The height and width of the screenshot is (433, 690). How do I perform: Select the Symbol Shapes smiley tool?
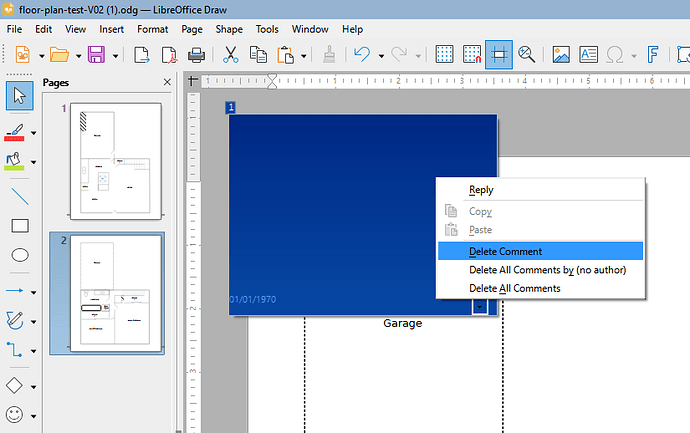15,415
